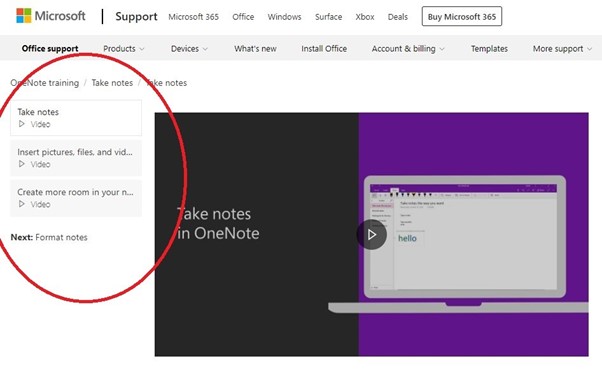Image resolution: width=602 pixels, height=389 pixels.
Task: Click the Buy Microsoft 365 button
Action: tap(462, 17)
